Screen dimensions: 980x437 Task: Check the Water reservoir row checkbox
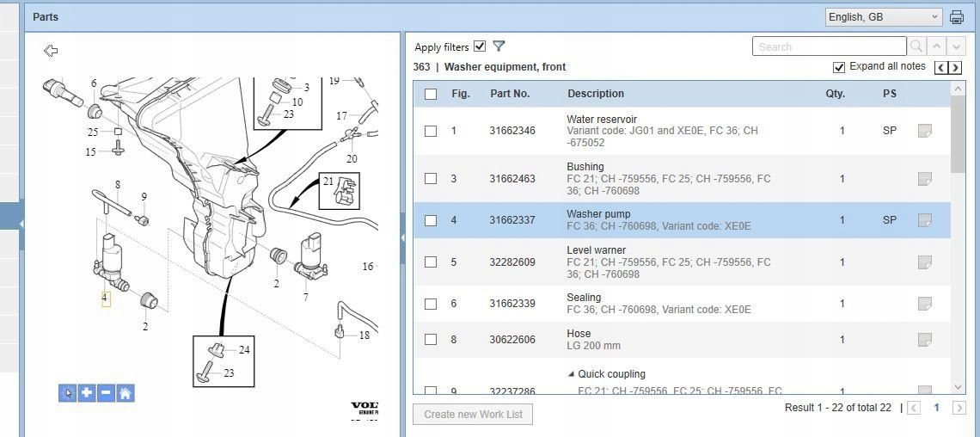coord(431,131)
